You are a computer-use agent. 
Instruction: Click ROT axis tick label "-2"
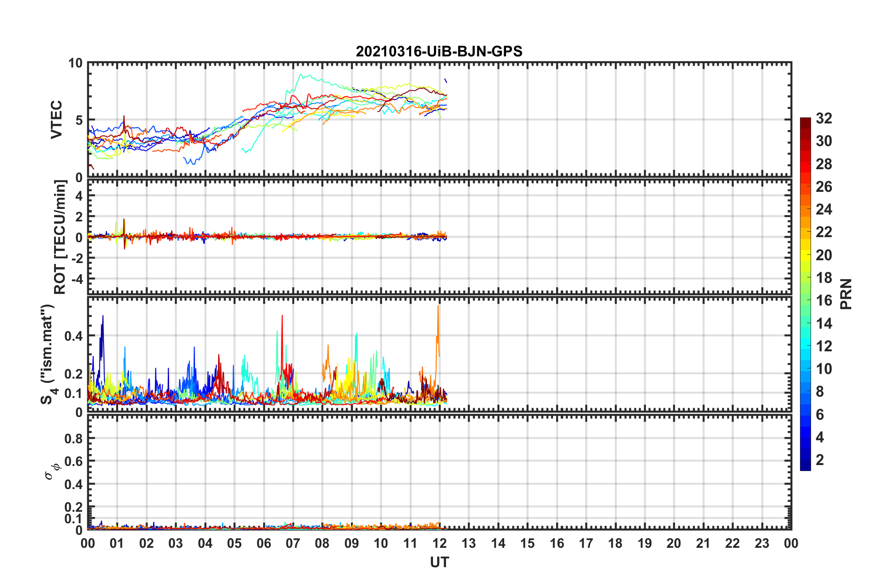76,258
